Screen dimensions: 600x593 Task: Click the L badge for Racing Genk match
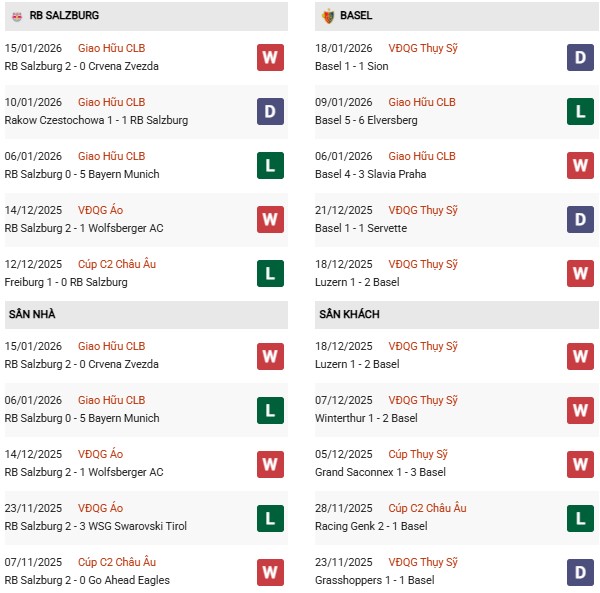(580, 517)
